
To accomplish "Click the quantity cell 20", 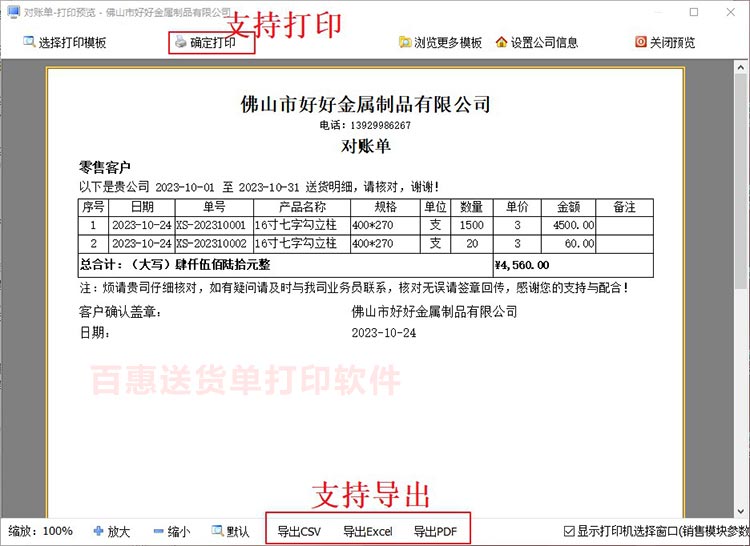I will (472, 243).
